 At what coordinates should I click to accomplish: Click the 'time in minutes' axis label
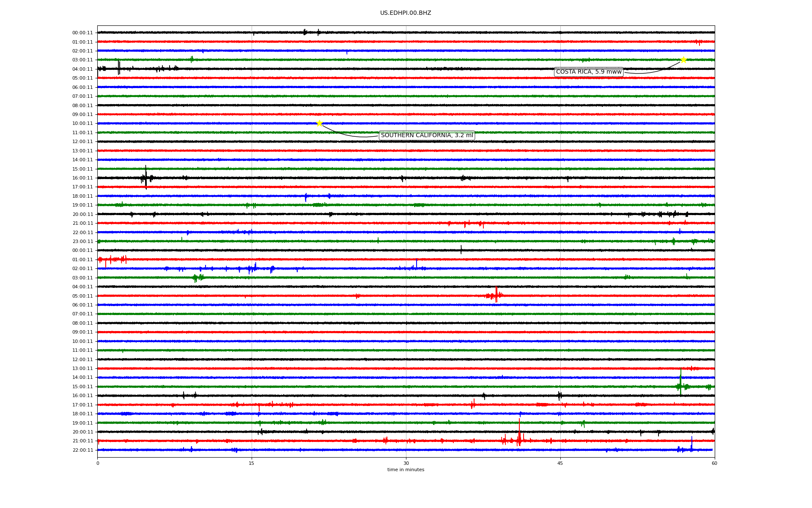tap(405, 469)
